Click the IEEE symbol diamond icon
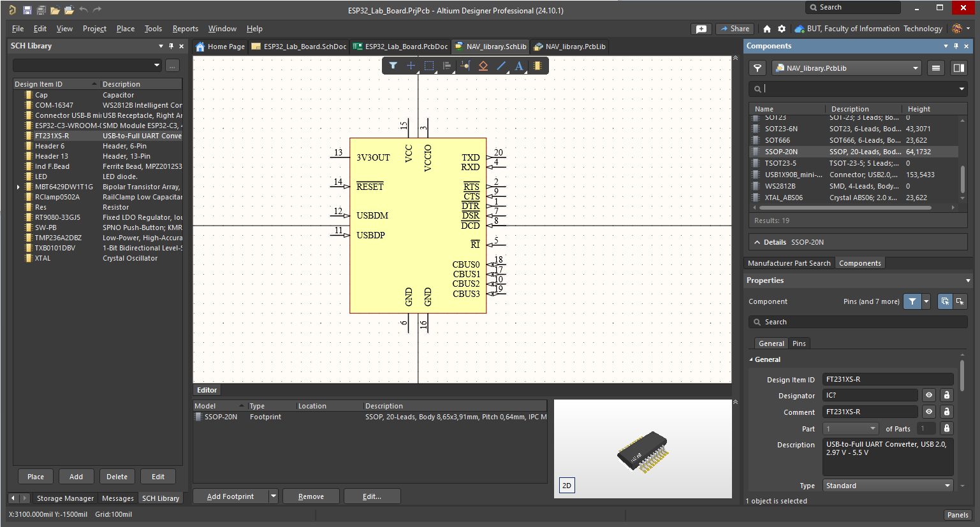Screen dimensions: 980x527 483,66
